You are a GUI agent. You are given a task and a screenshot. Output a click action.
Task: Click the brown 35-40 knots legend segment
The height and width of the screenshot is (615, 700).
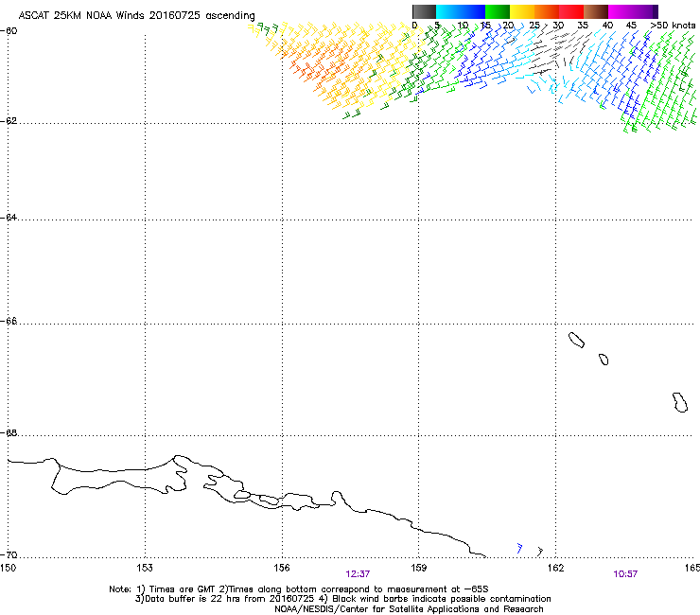coord(596,11)
